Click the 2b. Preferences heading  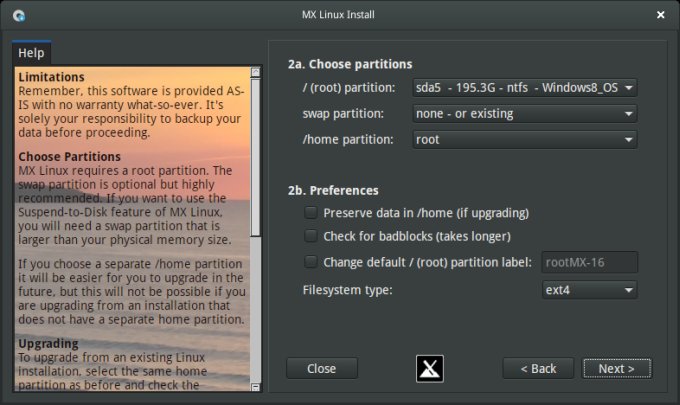[333, 190]
